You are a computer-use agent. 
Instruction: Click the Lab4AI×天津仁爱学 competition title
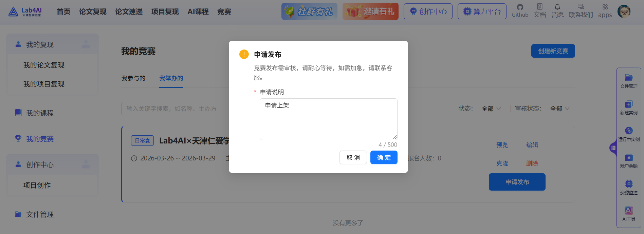coord(194,141)
